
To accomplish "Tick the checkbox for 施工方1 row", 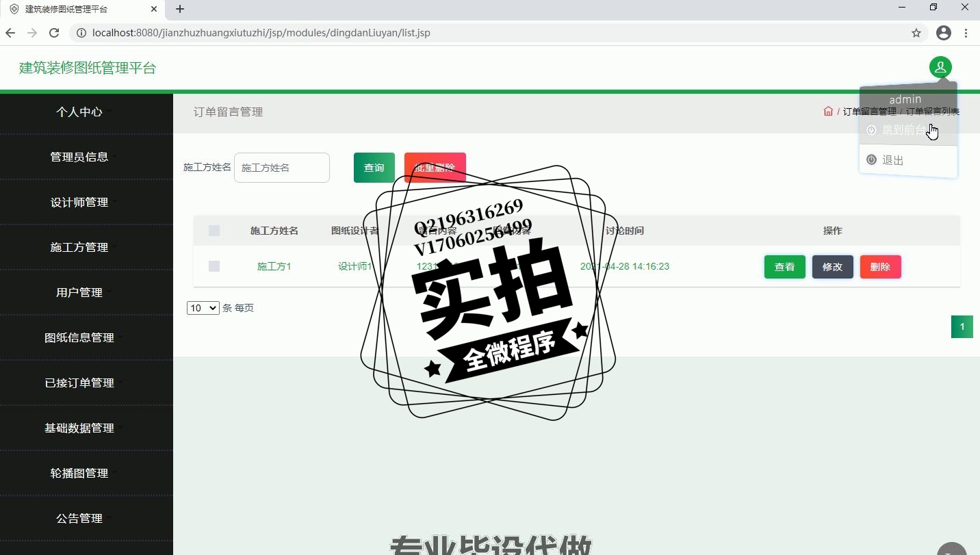I will (214, 266).
